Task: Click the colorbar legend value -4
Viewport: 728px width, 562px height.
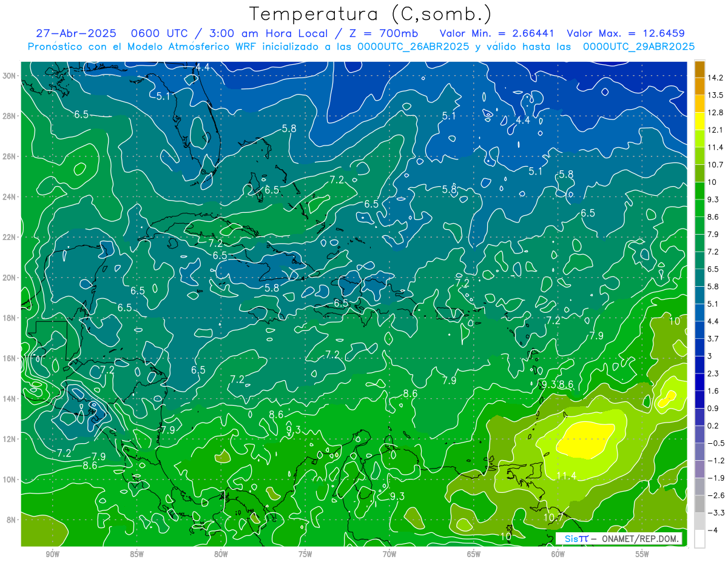Action: coord(713,530)
